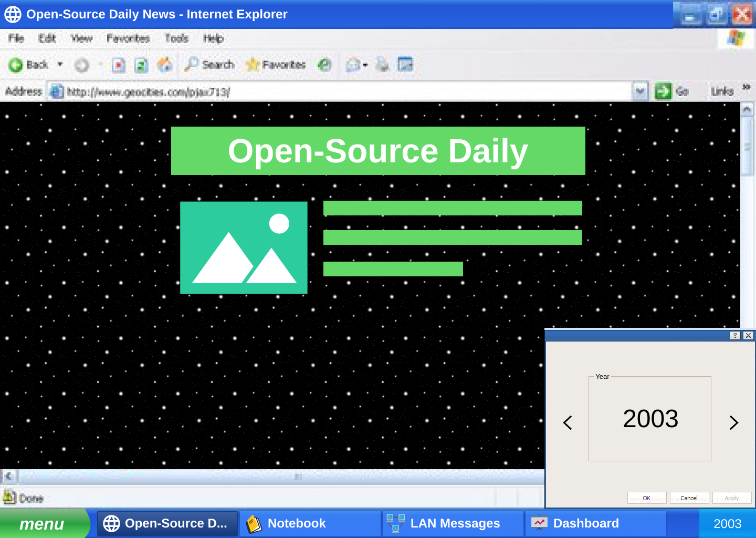
Task: Expand the Mail dropdown arrow
Action: coord(365,65)
